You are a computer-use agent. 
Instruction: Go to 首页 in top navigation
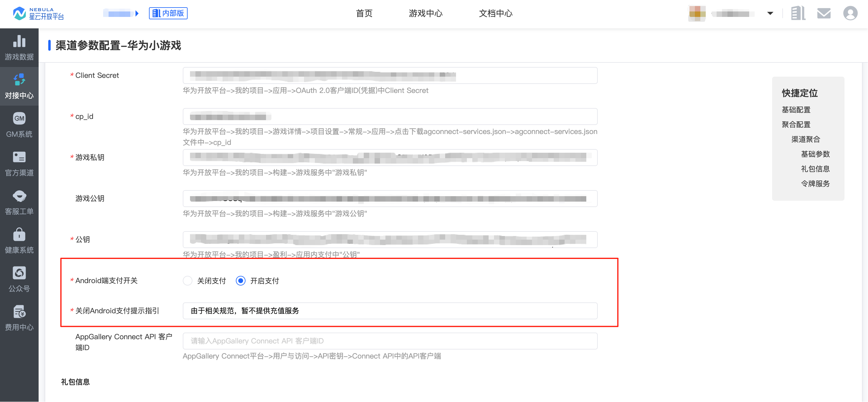(x=364, y=14)
